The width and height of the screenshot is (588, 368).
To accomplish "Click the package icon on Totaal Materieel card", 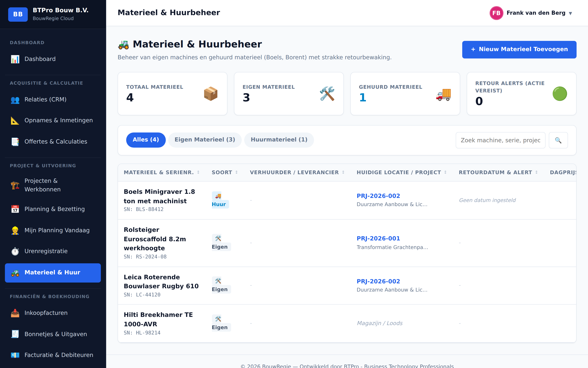I will tap(211, 94).
